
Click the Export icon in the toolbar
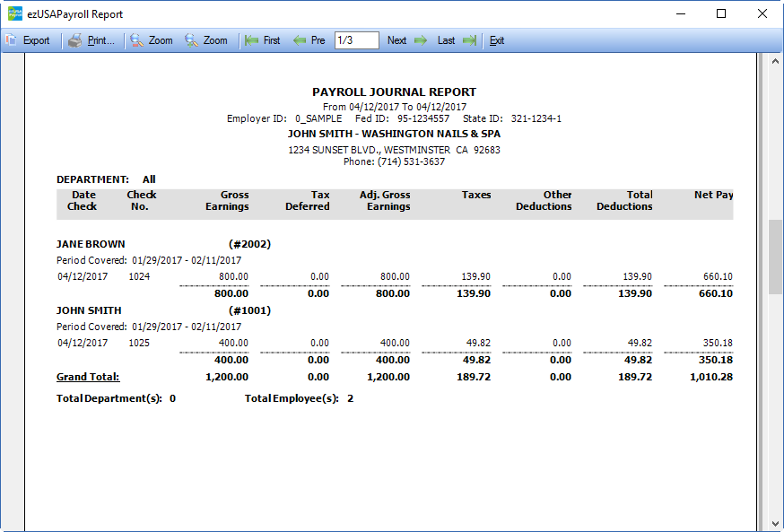coord(11,40)
